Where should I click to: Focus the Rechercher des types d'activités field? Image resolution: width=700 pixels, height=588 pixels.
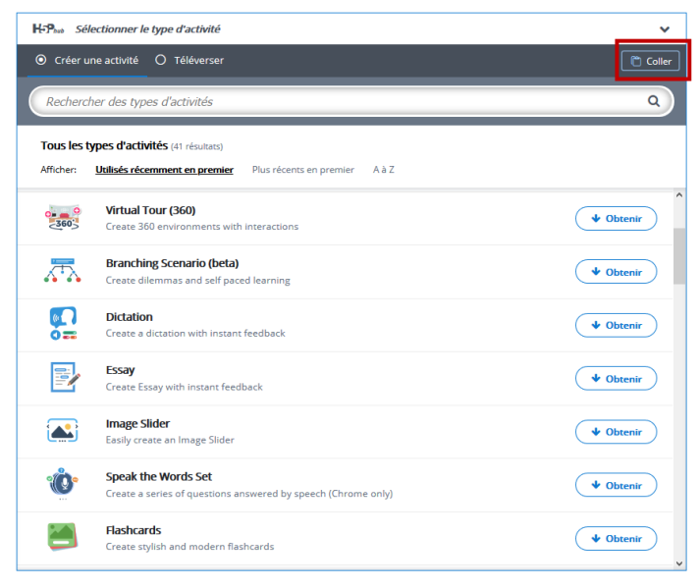[x=350, y=101]
